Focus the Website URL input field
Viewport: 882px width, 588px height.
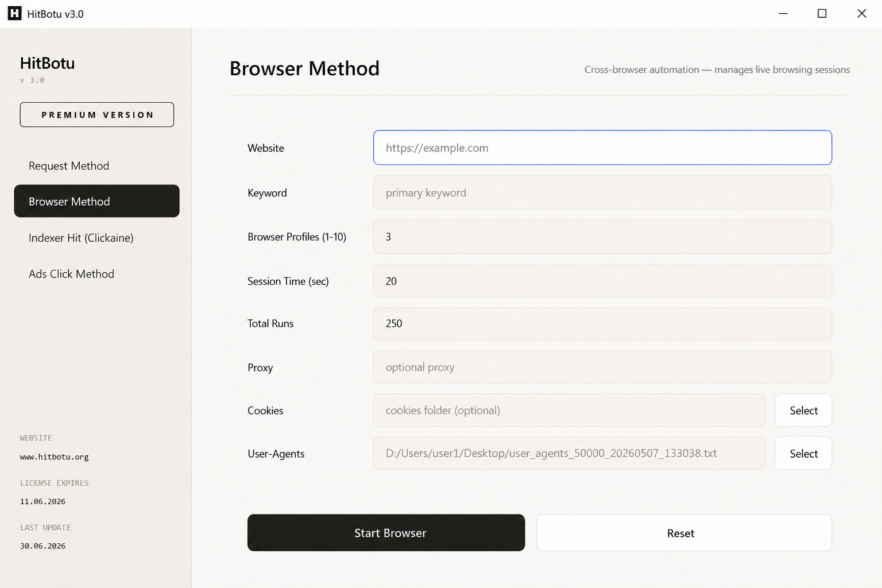pos(602,148)
